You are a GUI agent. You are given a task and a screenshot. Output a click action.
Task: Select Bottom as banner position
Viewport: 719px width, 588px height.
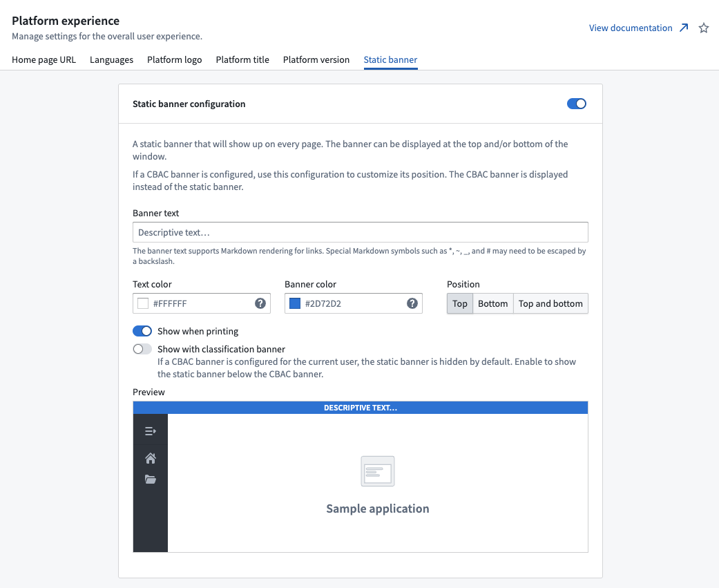[492, 303]
